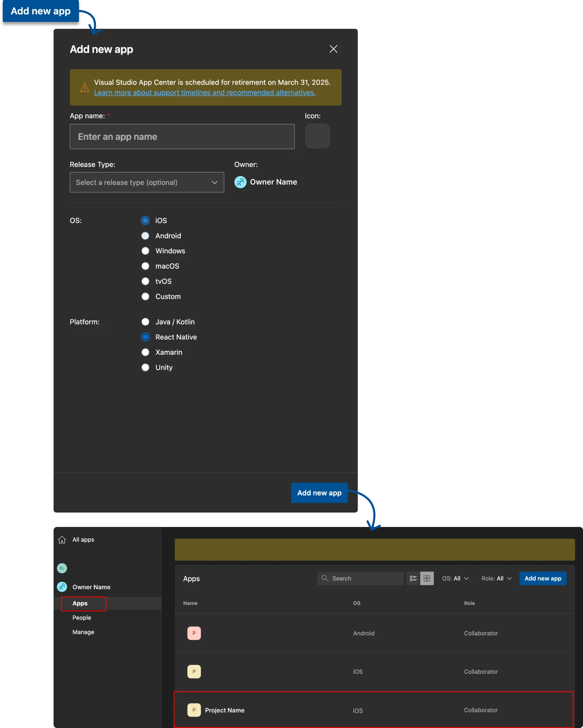This screenshot has width=583, height=728.
Task: Click Add new app in Apps list header
Action: click(x=543, y=578)
